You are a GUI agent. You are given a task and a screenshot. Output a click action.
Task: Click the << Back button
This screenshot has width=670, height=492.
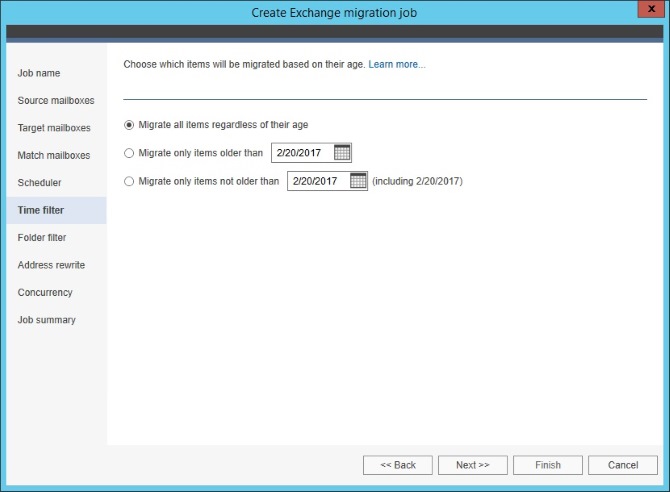[x=398, y=465]
